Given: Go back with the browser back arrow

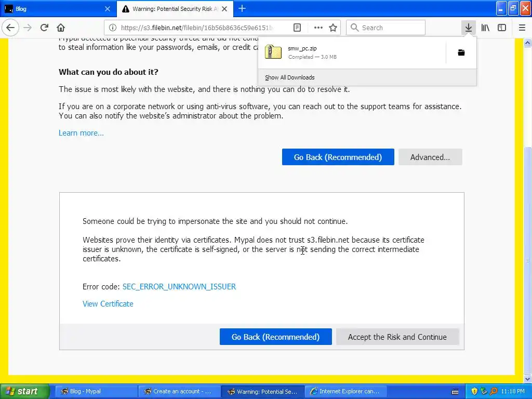Looking at the screenshot, I should [10, 28].
